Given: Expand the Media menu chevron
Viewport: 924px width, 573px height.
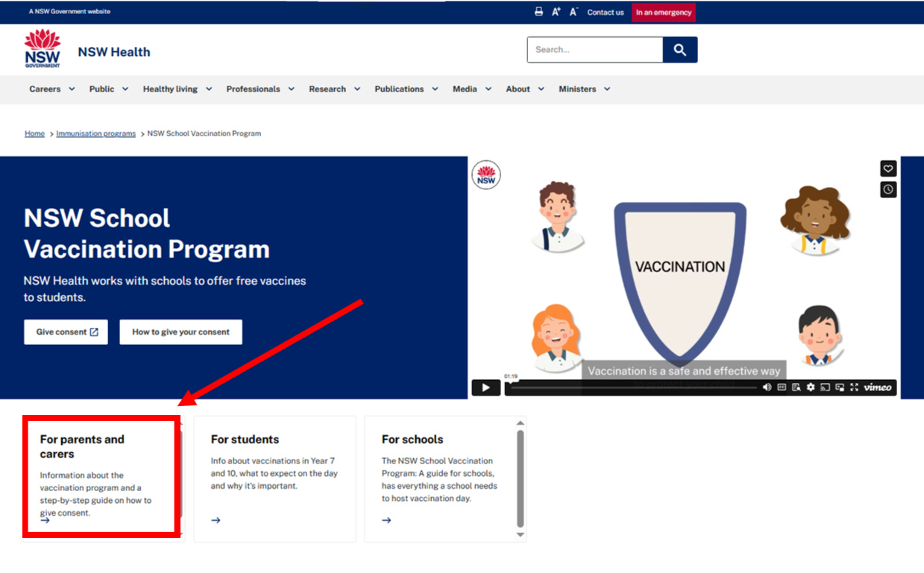Looking at the screenshot, I should coord(488,89).
